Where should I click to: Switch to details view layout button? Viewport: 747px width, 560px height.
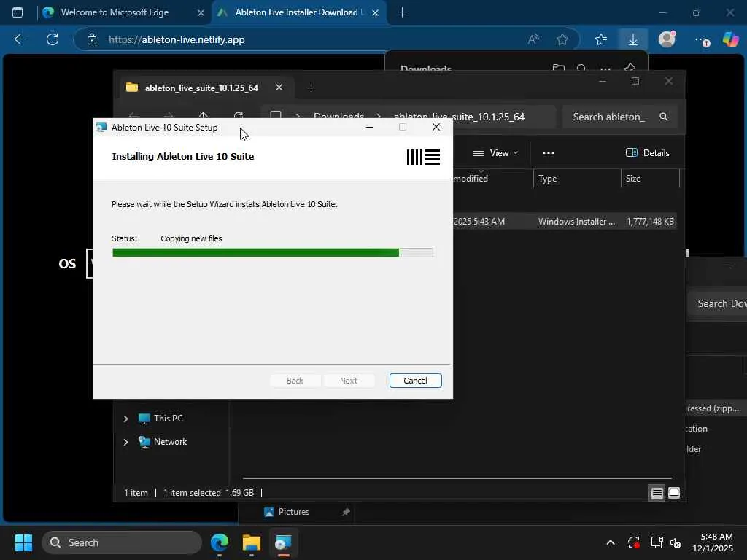(x=657, y=493)
